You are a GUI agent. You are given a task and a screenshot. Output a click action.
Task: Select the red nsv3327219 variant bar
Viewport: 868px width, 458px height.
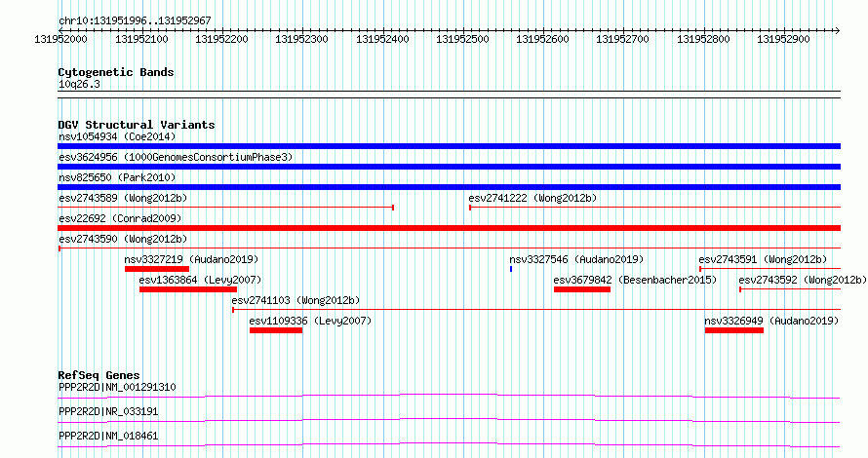pos(157,269)
